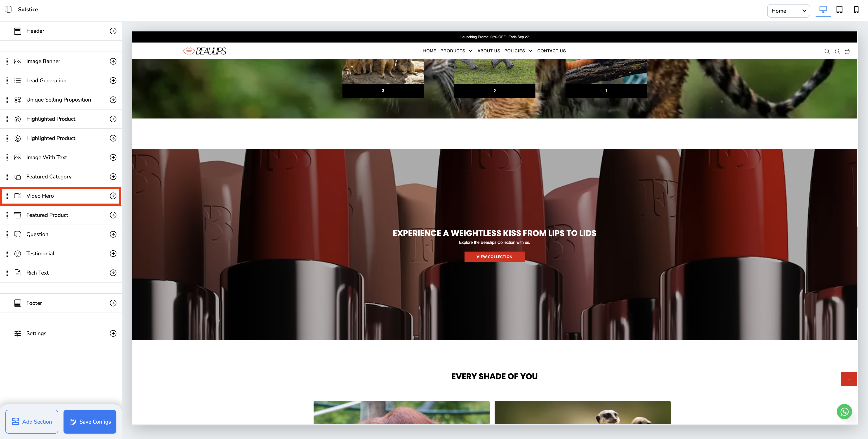Switch to mobile preview mode
Viewport: 868px width, 439px height.
pyautogui.click(x=856, y=9)
